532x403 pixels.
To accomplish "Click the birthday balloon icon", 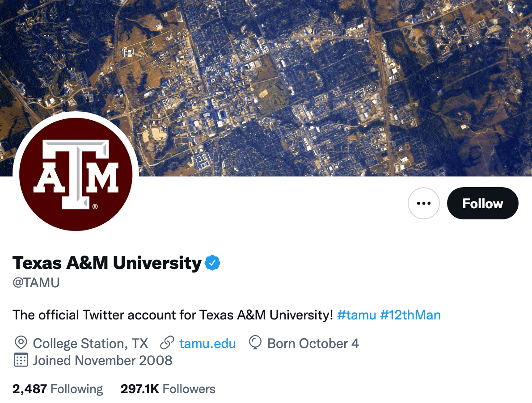I will click(x=255, y=343).
